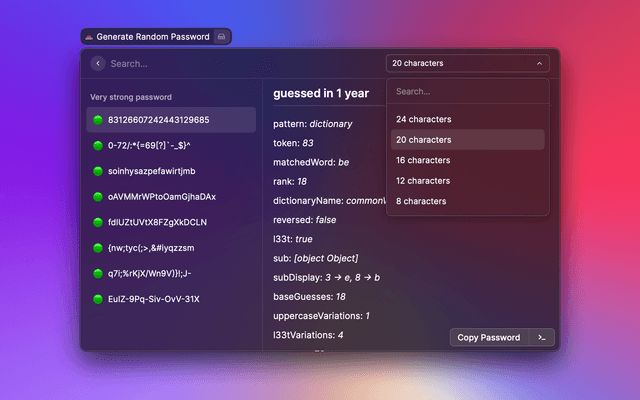Focus the main Search field
This screenshot has width=640, height=400.
click(240, 63)
